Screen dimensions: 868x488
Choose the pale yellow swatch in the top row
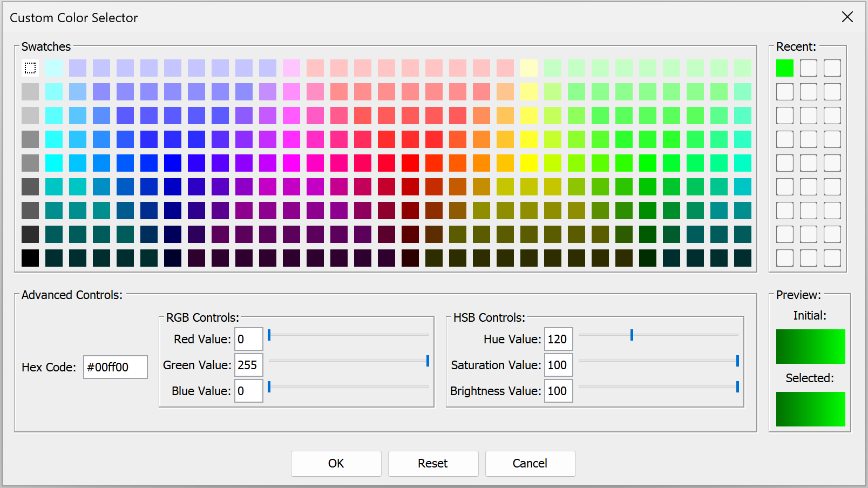point(529,68)
